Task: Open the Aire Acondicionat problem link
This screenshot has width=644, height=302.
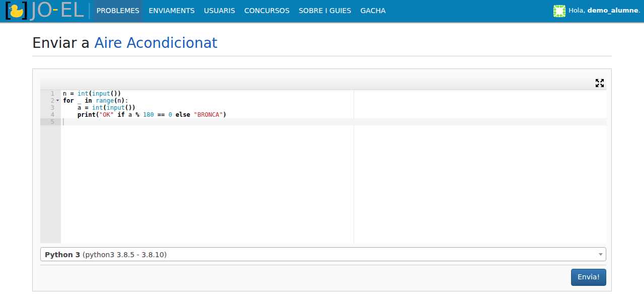Action: pyautogui.click(x=156, y=43)
